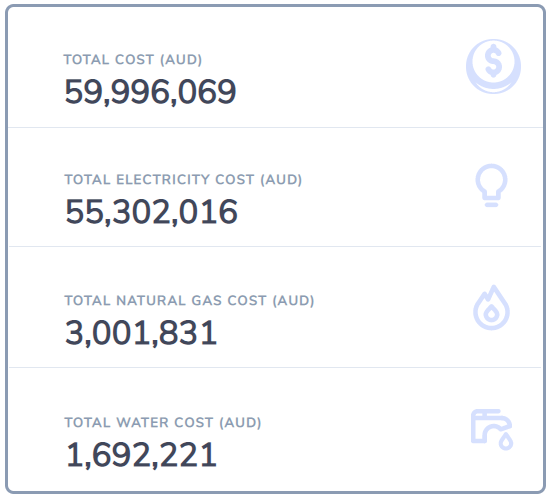This screenshot has height=497, width=550.
Task: Click the water cost value 1,692,221
Action: (142, 455)
